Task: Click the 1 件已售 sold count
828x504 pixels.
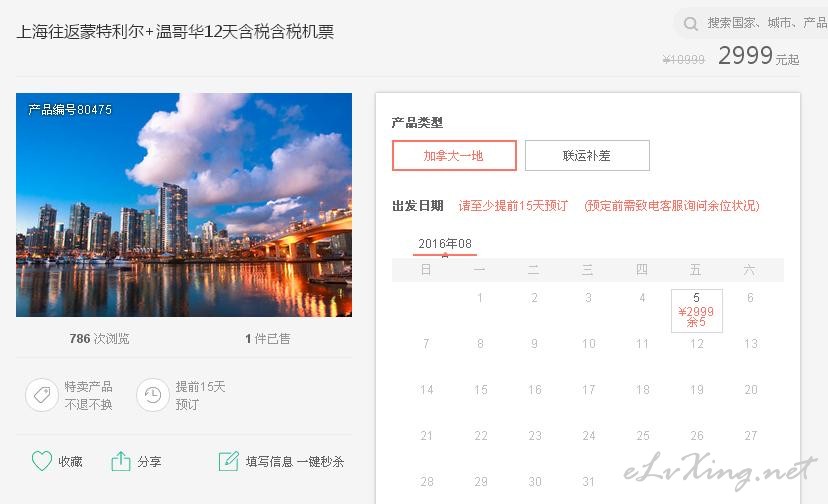Action: 268,339
